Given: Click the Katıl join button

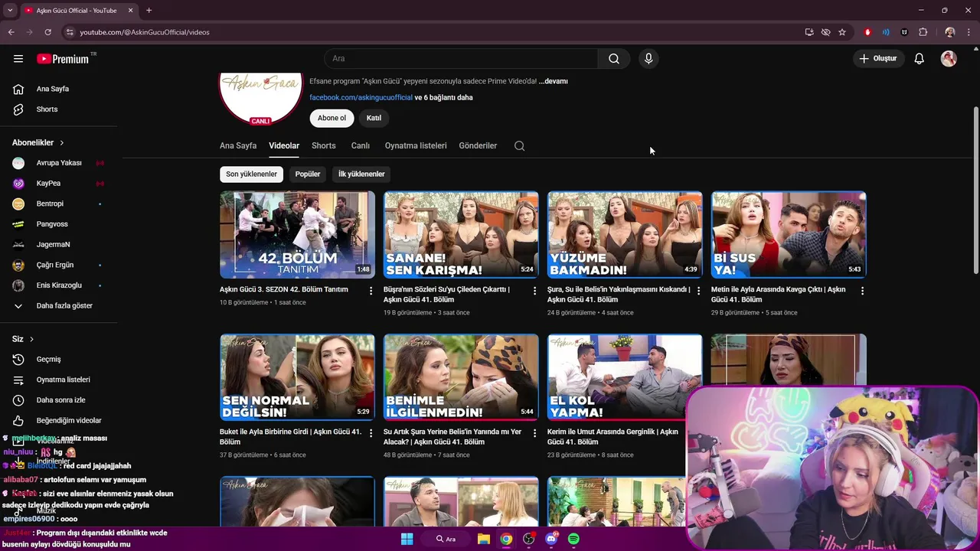Looking at the screenshot, I should (x=374, y=118).
